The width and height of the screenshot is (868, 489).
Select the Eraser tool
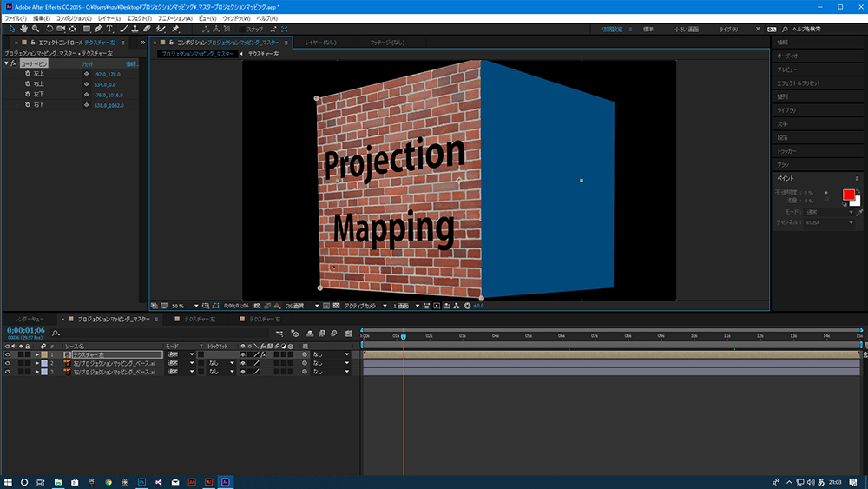148,29
